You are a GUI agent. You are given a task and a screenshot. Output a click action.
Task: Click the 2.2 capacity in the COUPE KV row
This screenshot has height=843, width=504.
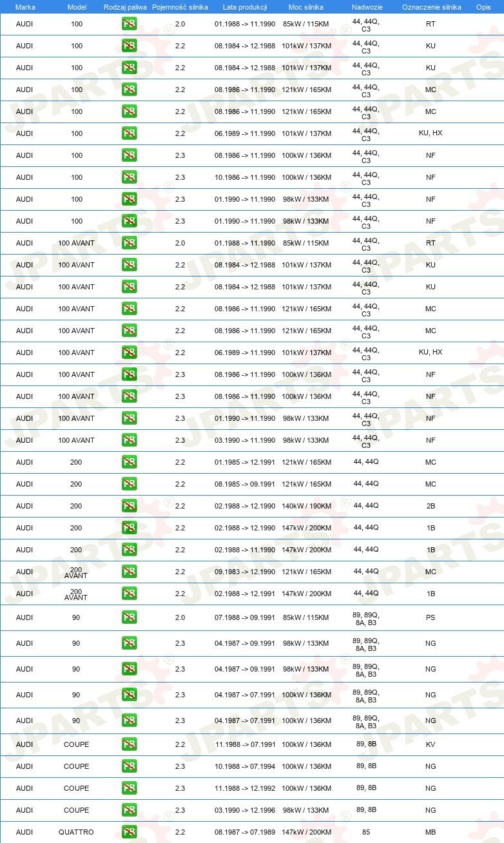180,744
